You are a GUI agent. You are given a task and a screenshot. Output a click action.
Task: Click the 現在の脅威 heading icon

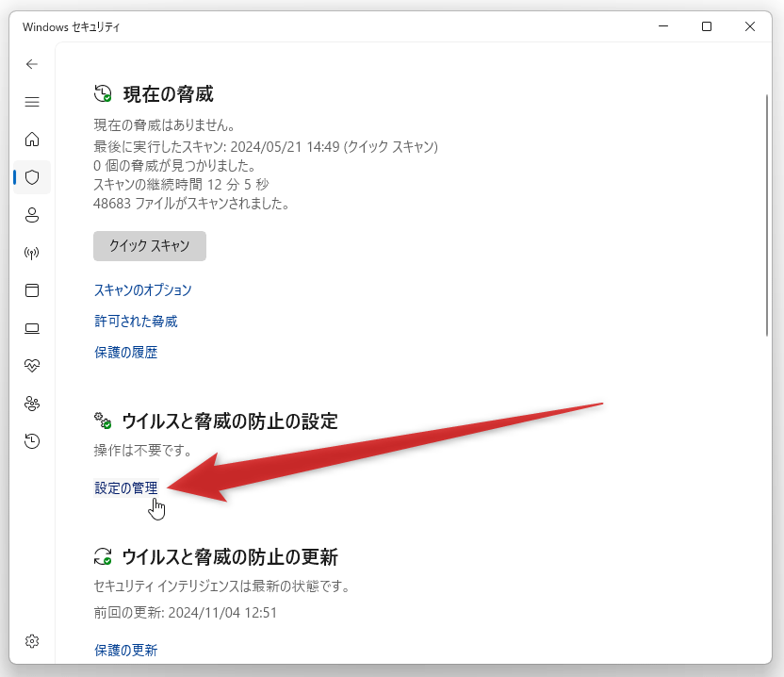tap(103, 93)
